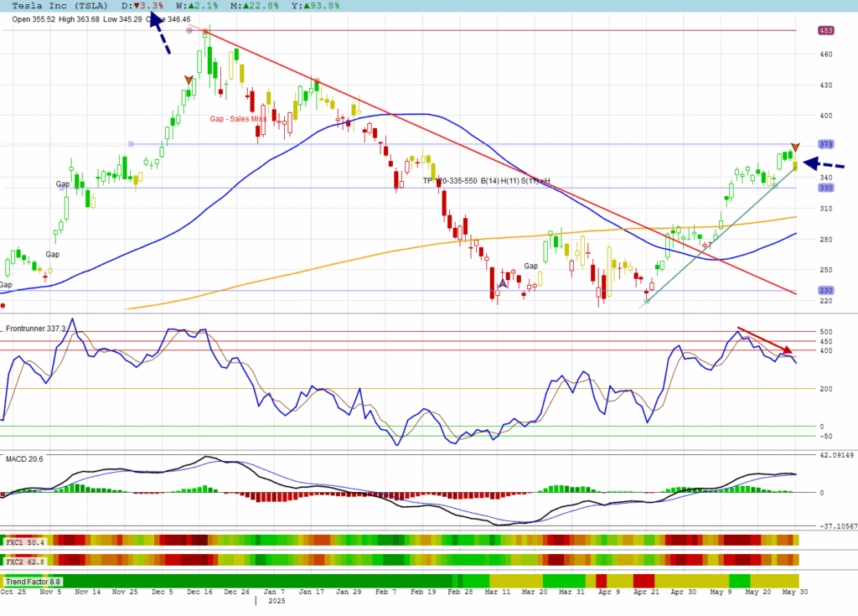Click the Jan 29 date label

pyautogui.click(x=349, y=592)
